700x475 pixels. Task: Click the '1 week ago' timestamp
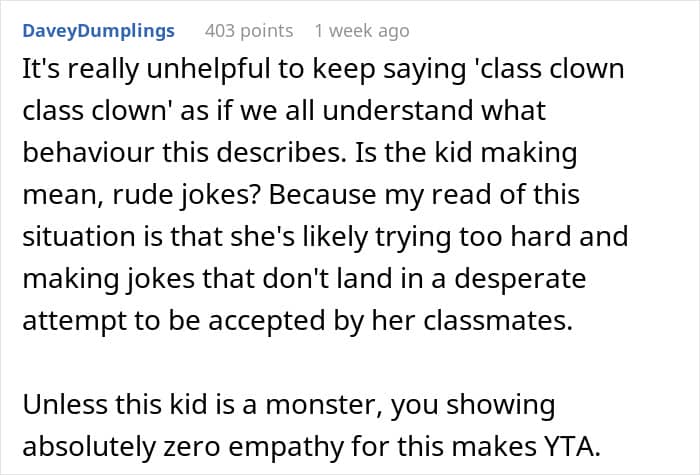(361, 31)
